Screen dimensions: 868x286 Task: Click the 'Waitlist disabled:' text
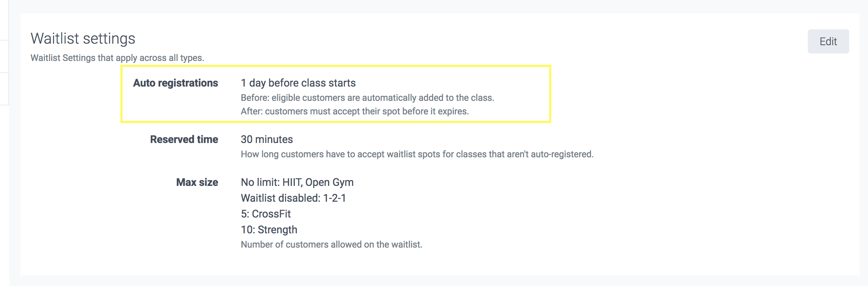pyautogui.click(x=281, y=198)
